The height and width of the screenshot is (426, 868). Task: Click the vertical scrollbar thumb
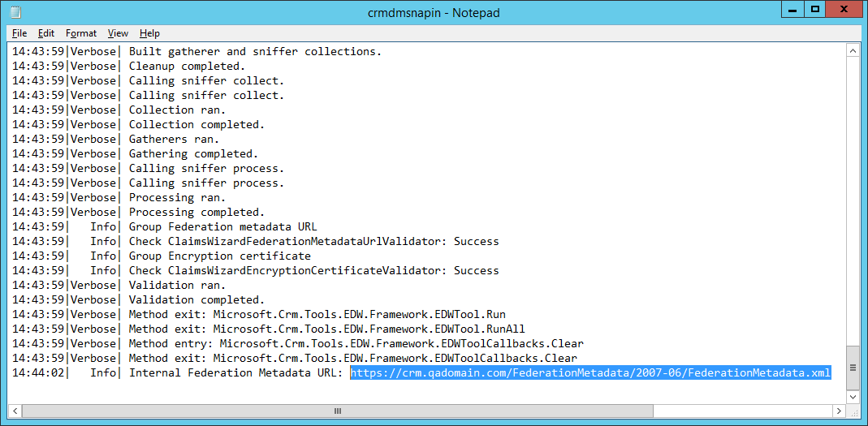[x=853, y=367]
